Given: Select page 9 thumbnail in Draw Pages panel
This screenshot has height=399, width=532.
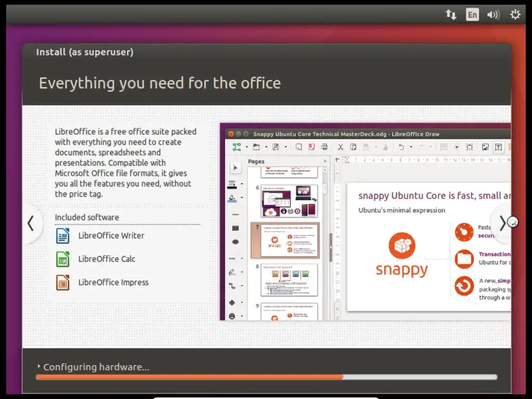Looking at the screenshot, I should click(289, 312).
